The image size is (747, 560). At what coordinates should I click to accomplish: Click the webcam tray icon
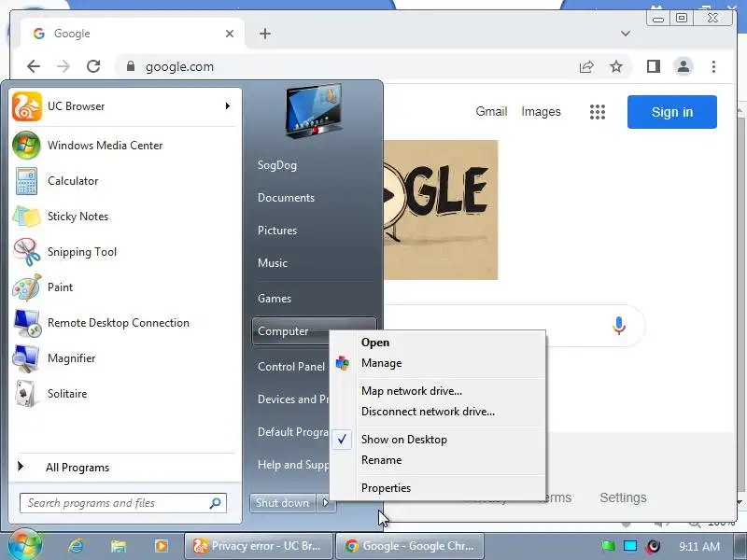[653, 546]
